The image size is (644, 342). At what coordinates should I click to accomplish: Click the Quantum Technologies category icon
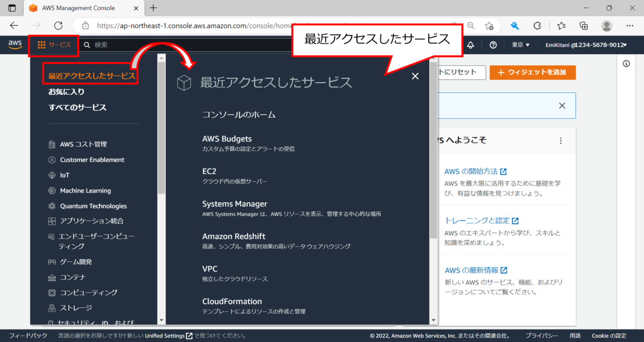pos(52,206)
